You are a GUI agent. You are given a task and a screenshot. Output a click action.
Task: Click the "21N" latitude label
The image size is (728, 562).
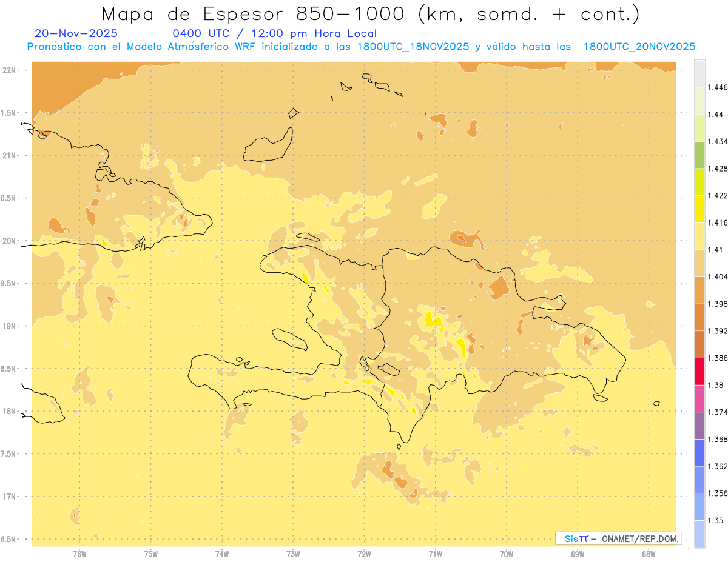point(10,155)
